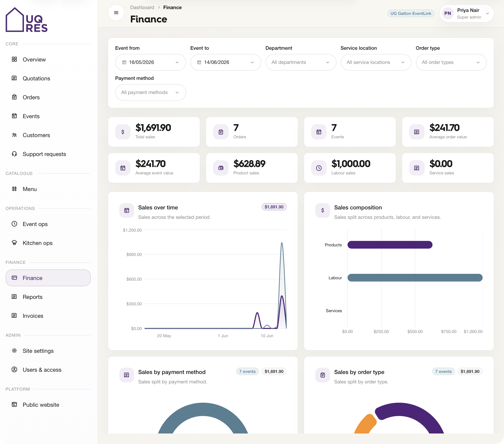The image size is (504, 444).
Task: Toggle the sidebar hamburger menu button
Action: point(116,13)
